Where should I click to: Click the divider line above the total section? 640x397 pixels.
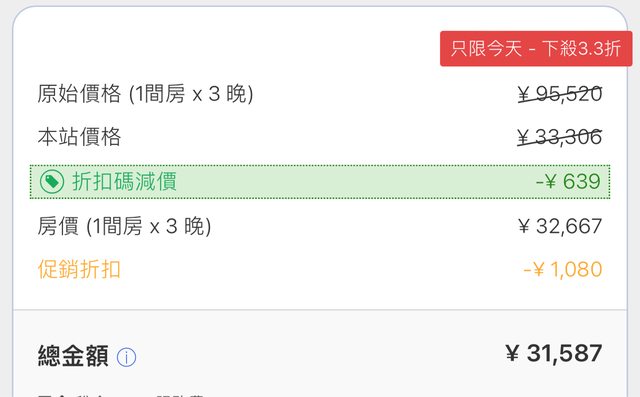(x=320, y=310)
